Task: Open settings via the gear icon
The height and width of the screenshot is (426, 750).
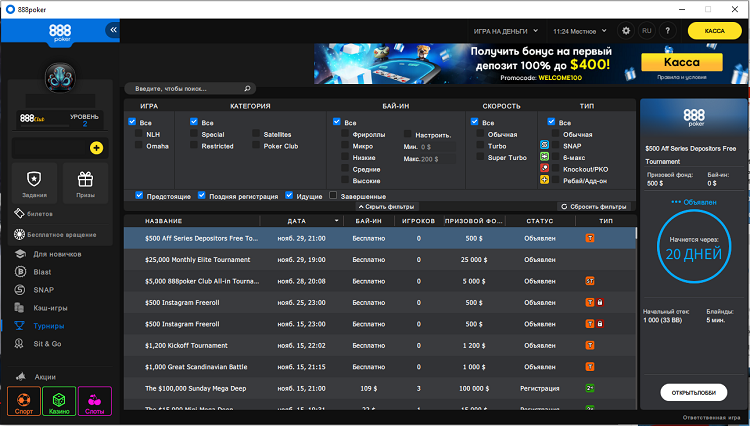Action: click(626, 31)
